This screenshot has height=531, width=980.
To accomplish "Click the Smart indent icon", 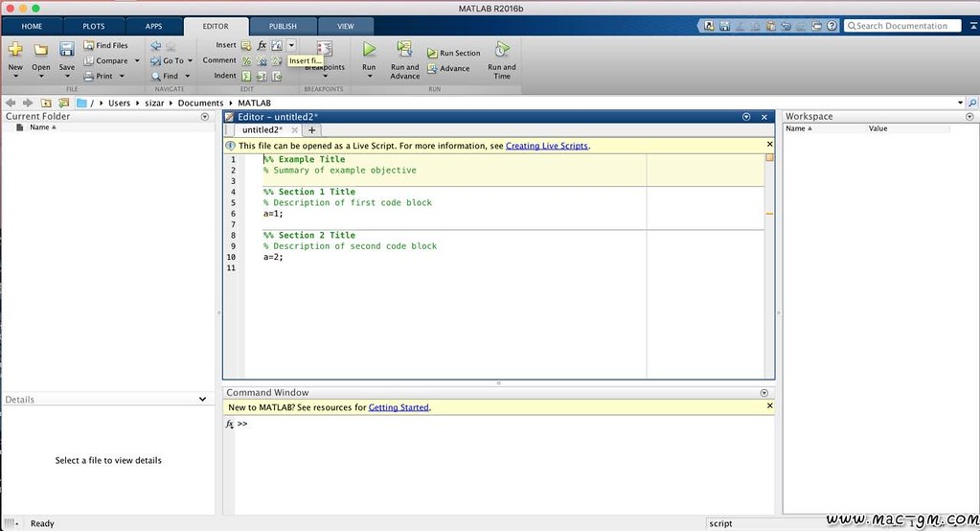I will tap(246, 76).
